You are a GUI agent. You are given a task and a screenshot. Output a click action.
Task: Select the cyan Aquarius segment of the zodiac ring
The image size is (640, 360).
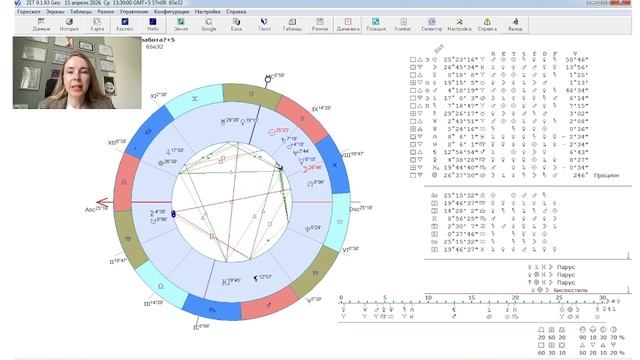(340, 222)
